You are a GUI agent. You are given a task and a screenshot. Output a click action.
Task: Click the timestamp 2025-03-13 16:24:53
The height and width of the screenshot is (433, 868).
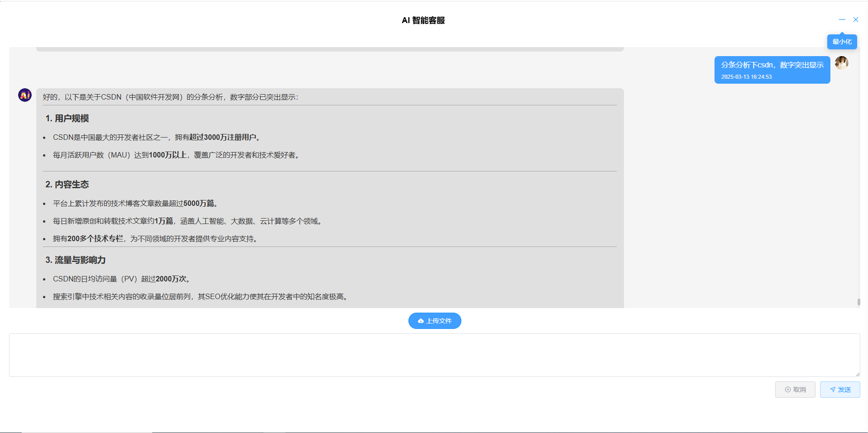[x=747, y=77]
